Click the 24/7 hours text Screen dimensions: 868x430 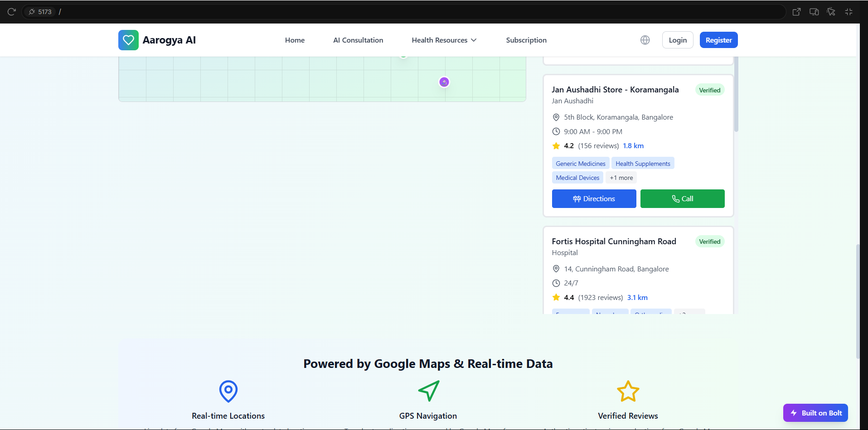pos(571,283)
